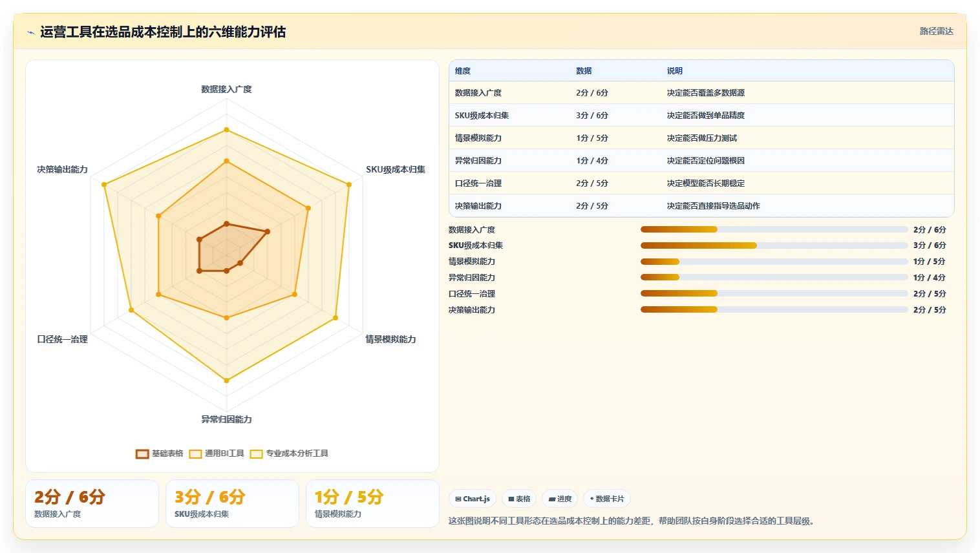This screenshot has height=553, width=980.
Task: Click radar axis label 数据接入广度
Action: [x=226, y=89]
